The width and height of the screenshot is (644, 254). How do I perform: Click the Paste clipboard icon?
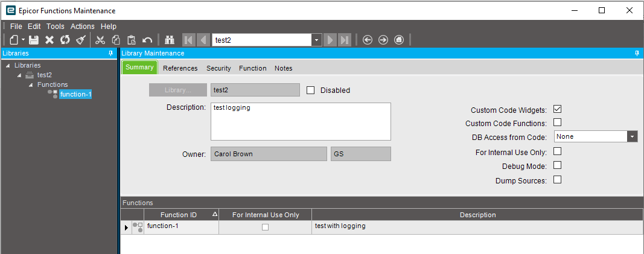(132, 40)
